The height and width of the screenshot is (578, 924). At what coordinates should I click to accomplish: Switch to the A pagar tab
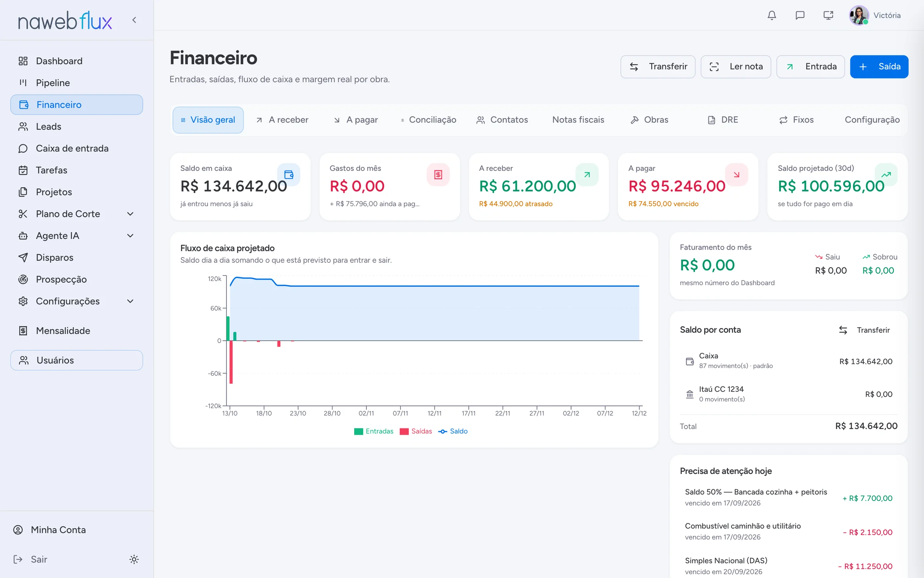point(356,120)
